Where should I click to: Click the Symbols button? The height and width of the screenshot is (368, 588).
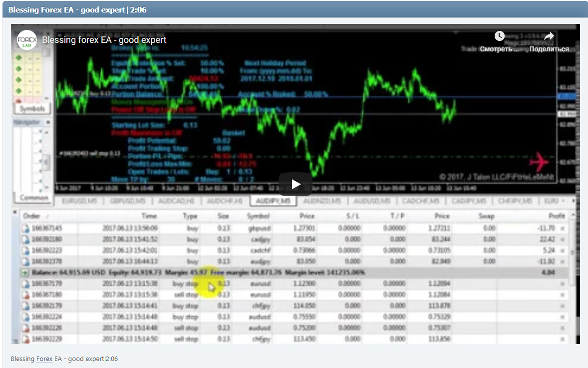(x=31, y=108)
